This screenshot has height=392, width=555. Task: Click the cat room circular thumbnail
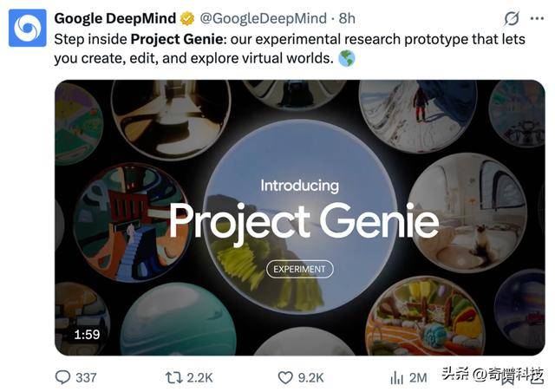tap(467, 212)
